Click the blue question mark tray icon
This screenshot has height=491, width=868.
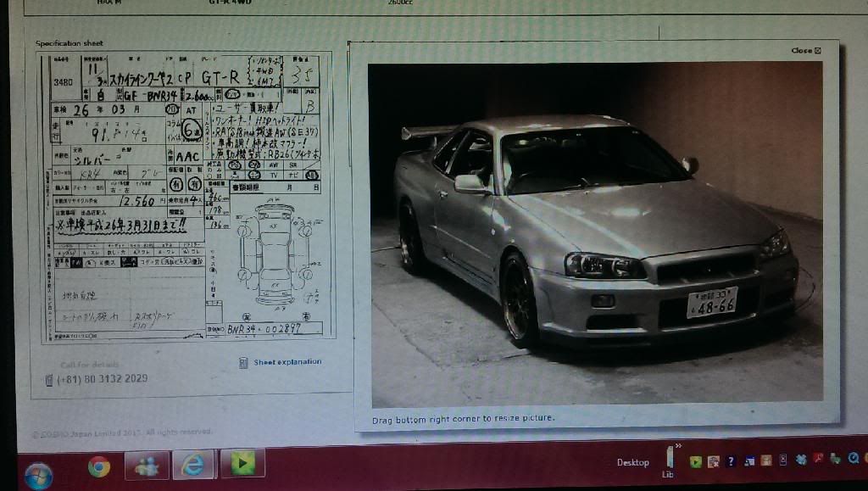731,461
